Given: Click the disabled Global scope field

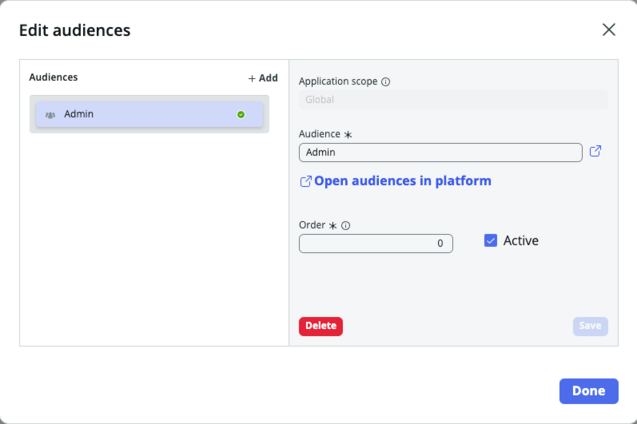Looking at the screenshot, I should click(453, 100).
